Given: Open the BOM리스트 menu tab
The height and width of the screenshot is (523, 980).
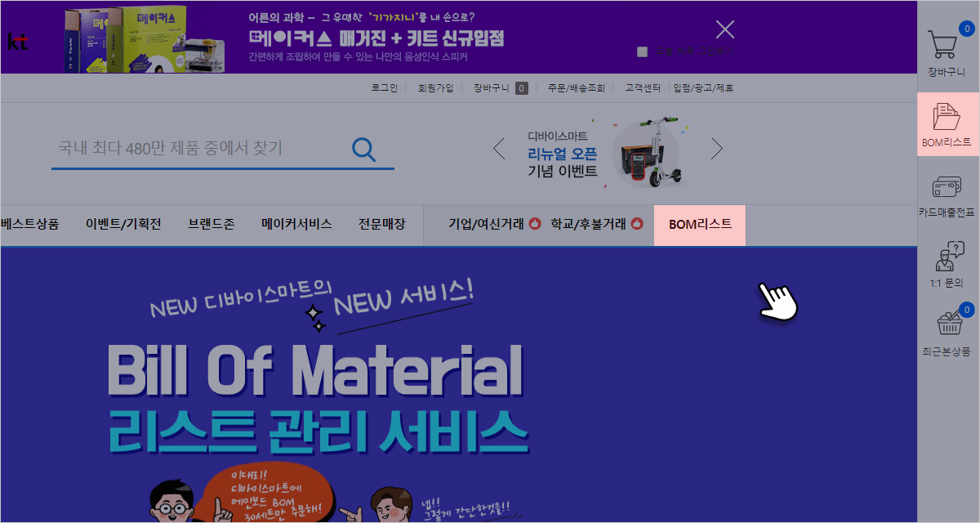Looking at the screenshot, I should coord(700,224).
